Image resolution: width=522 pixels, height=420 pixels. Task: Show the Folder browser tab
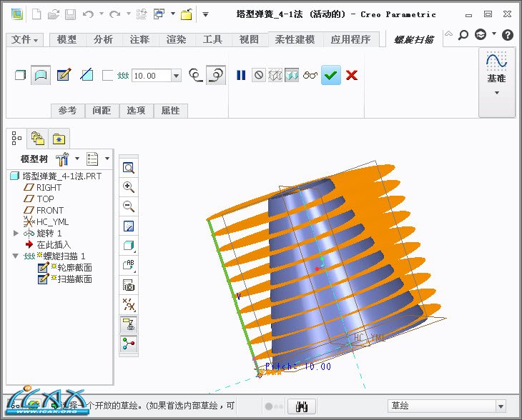click(38, 138)
